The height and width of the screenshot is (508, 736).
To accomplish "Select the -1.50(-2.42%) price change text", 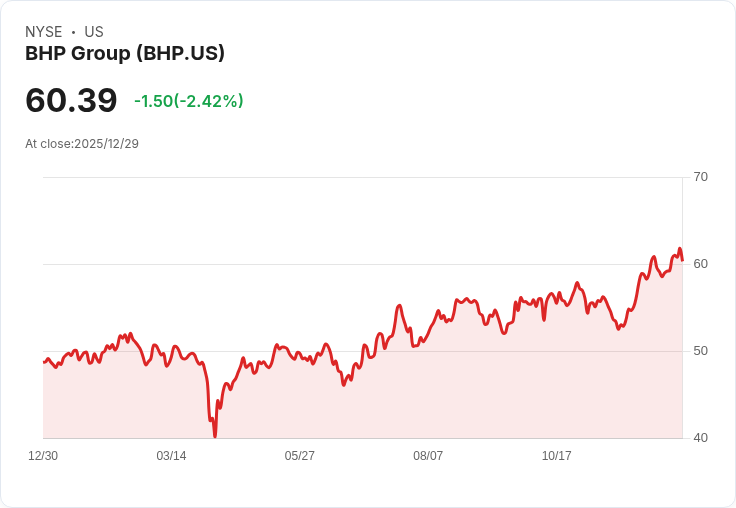I will [189, 101].
